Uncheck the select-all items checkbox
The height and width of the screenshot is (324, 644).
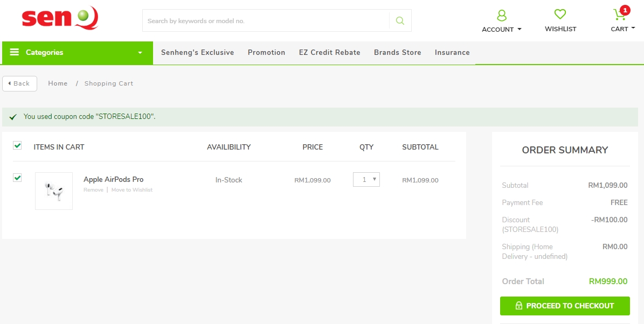[x=17, y=145]
